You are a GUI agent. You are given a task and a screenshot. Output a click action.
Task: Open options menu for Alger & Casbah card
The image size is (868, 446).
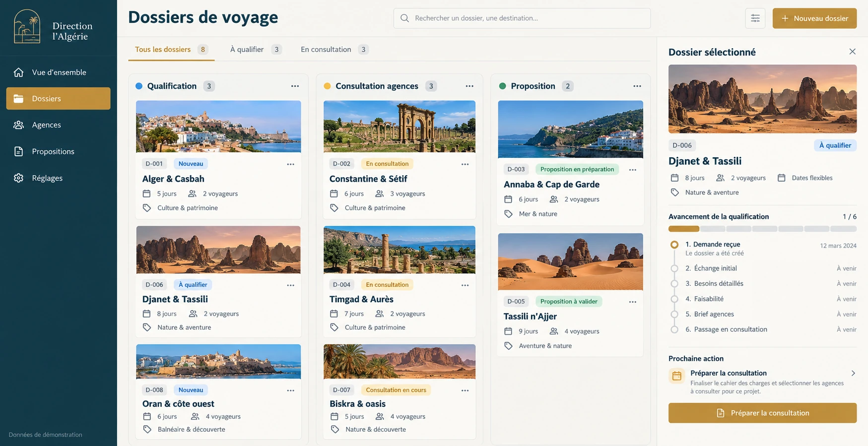[290, 164]
